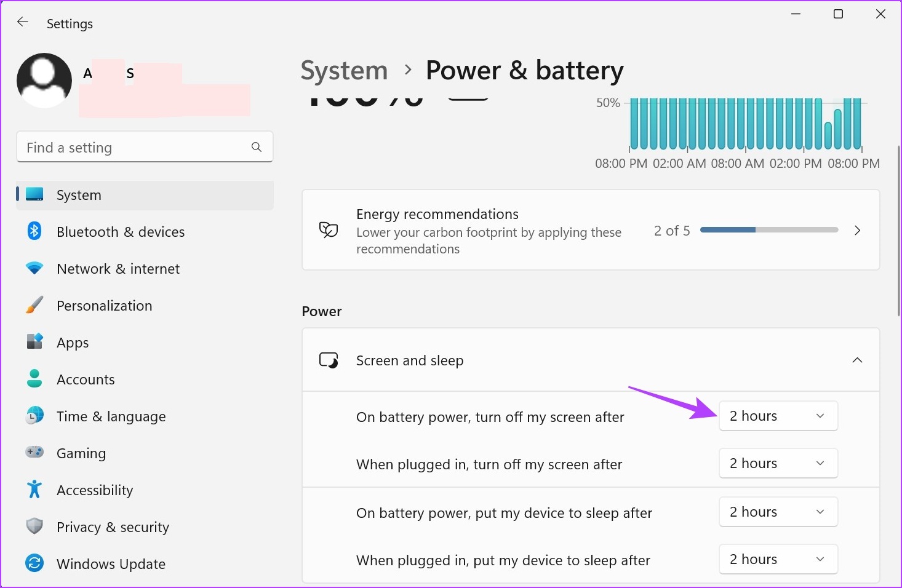Click the Accounts person icon
This screenshot has height=588, width=902.
(x=34, y=379)
